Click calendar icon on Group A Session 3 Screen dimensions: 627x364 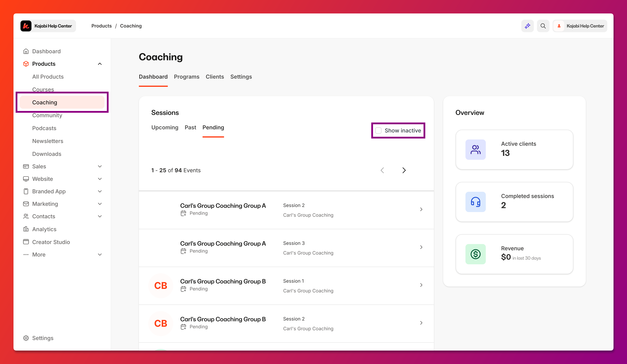tap(183, 251)
